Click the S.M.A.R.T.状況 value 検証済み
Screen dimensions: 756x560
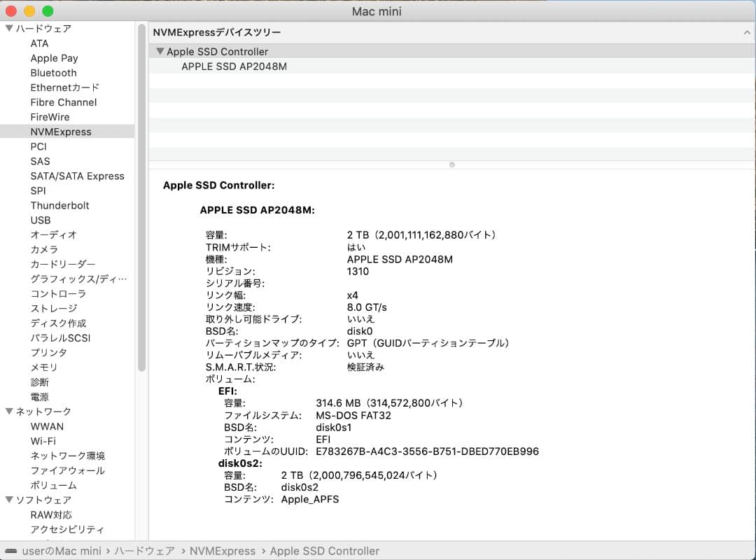click(x=365, y=367)
